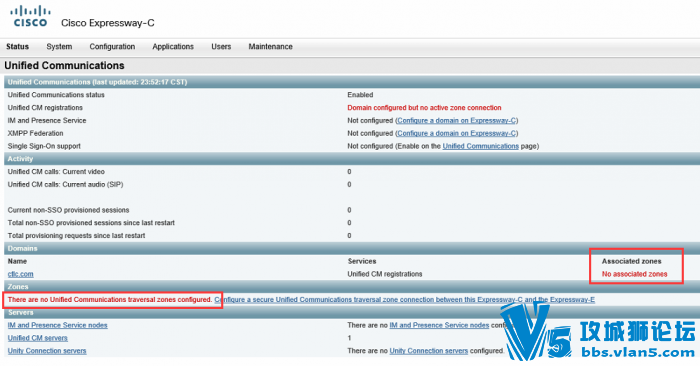Open the Applications menu
Image resolution: width=700 pixels, height=366 pixels.
173,46
